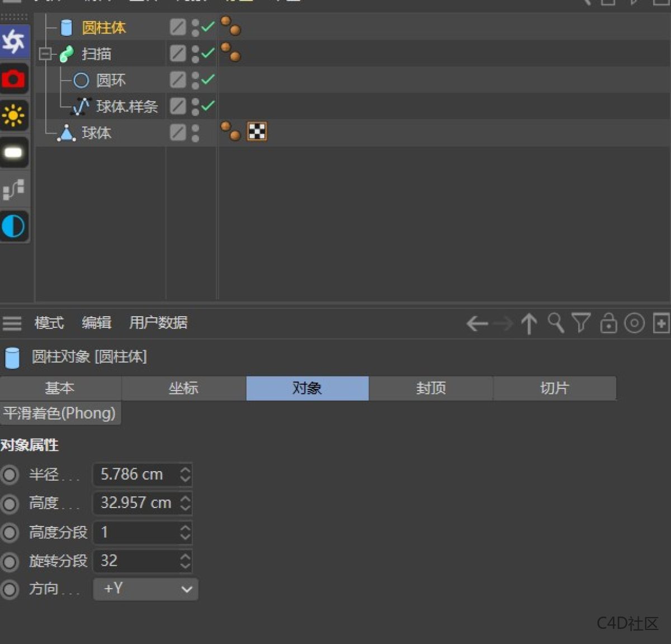Viewport: 671px width, 644px height.
Task: Click the lock icon in attribute manager
Action: click(608, 323)
